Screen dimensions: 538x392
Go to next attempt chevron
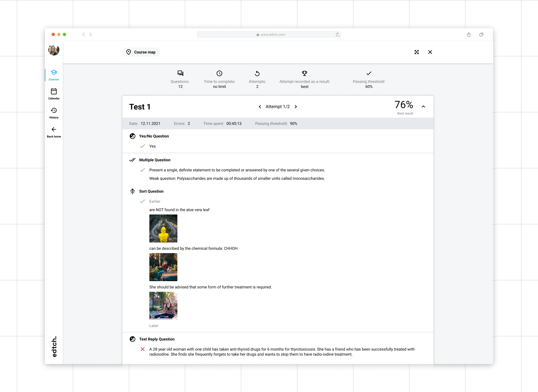(296, 107)
